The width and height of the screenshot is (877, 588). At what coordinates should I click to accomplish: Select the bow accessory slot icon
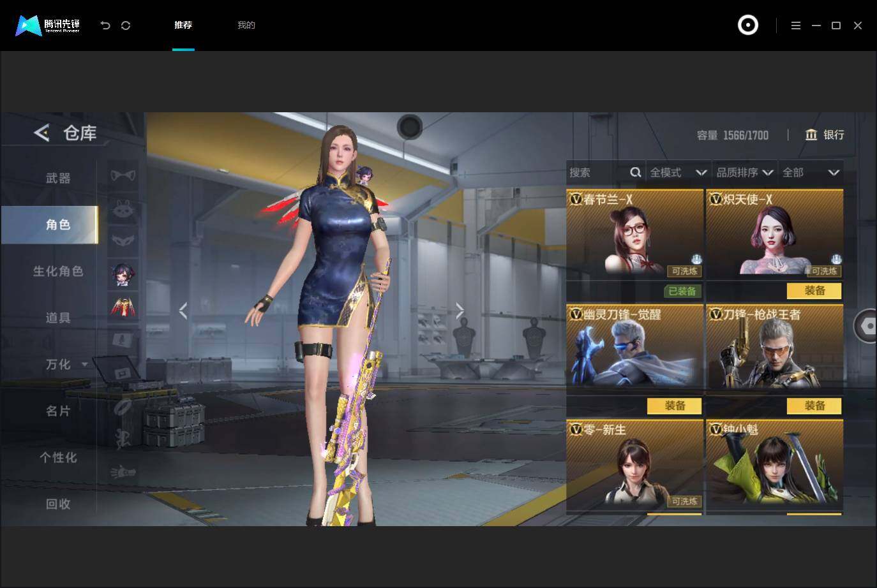[x=123, y=175]
